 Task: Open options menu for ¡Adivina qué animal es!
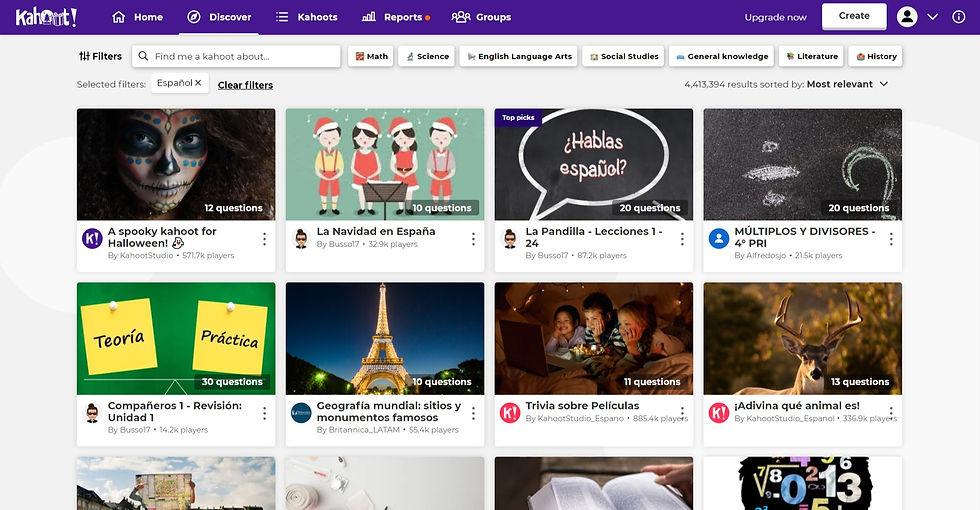(x=891, y=413)
